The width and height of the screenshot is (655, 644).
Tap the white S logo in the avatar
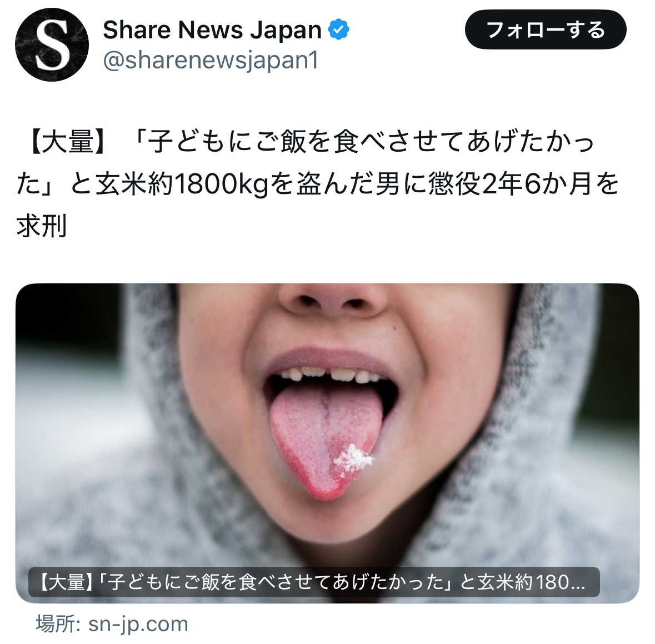pos(52,45)
